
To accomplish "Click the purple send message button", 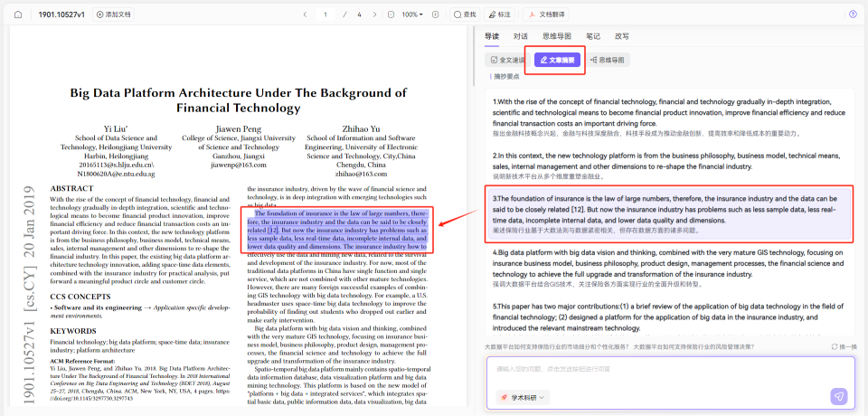I will (839, 396).
